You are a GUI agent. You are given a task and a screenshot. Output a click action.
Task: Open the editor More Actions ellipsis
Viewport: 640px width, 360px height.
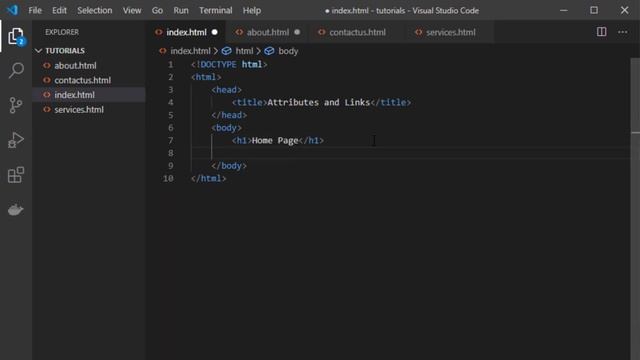pyautogui.click(x=622, y=32)
